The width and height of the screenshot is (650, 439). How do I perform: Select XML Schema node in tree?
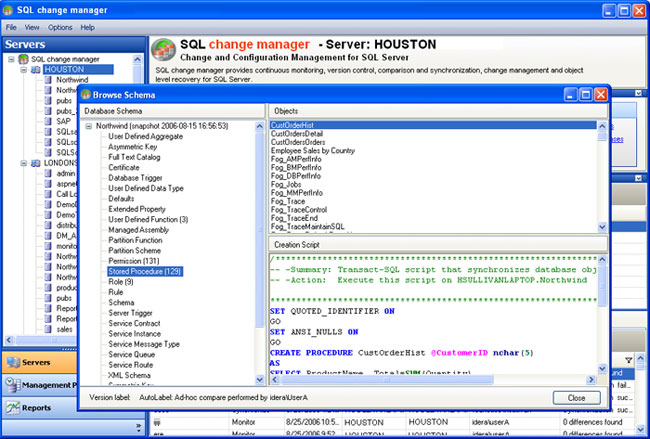[129, 375]
